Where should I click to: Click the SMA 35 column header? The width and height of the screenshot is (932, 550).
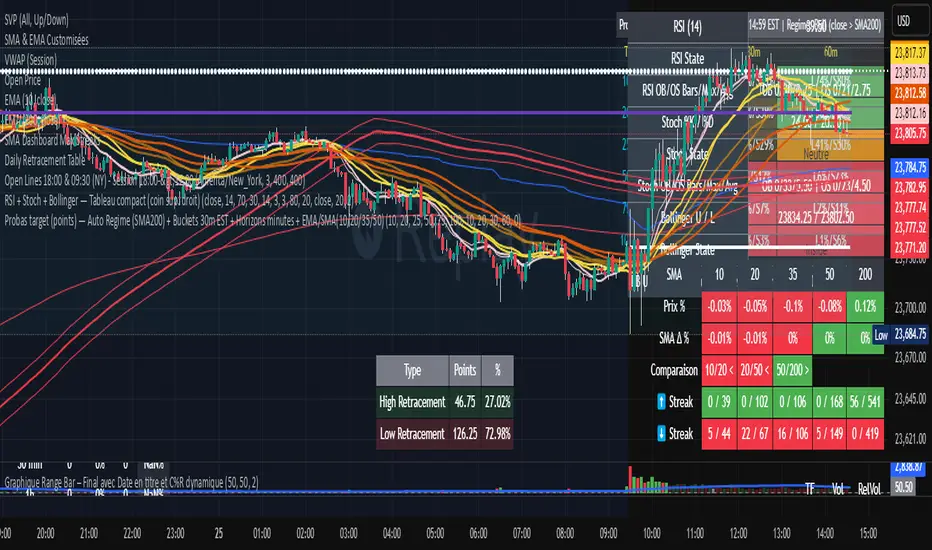click(x=792, y=275)
